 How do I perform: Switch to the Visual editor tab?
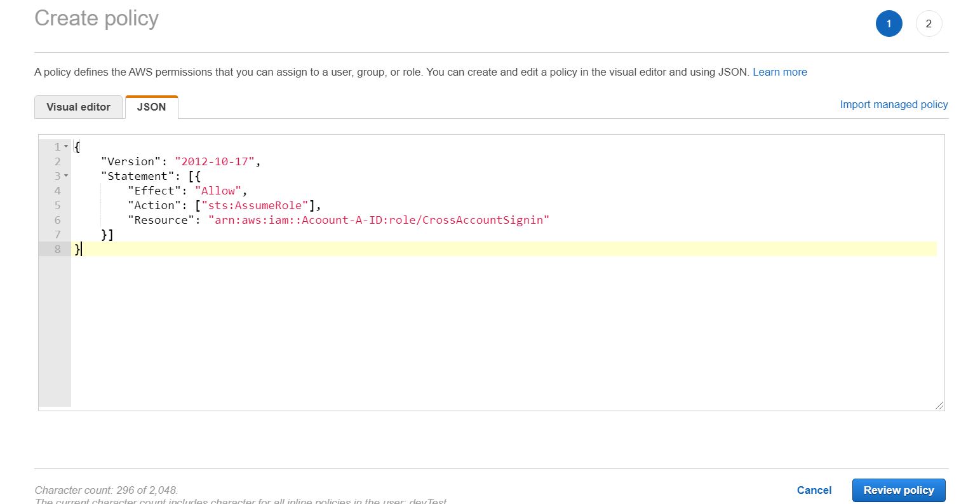(78, 107)
